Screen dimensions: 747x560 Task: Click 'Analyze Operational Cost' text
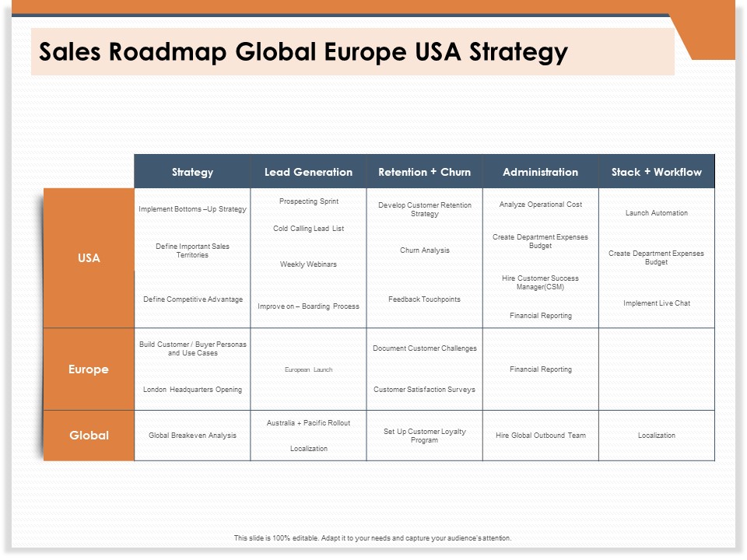coord(540,205)
